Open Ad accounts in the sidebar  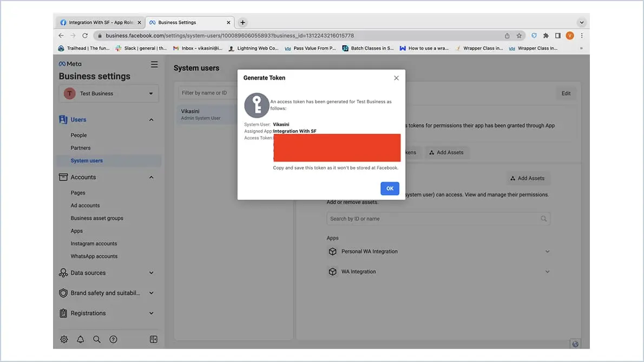(85, 205)
